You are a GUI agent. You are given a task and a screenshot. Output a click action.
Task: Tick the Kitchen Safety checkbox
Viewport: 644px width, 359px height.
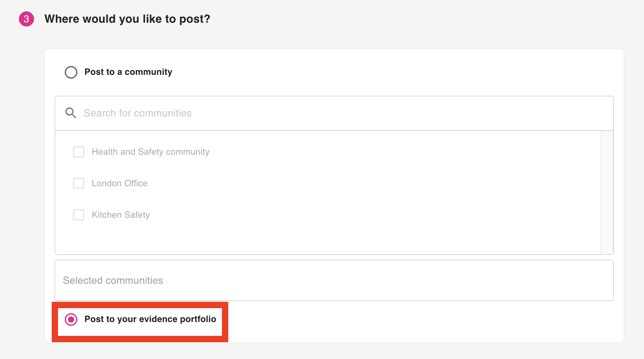[79, 215]
